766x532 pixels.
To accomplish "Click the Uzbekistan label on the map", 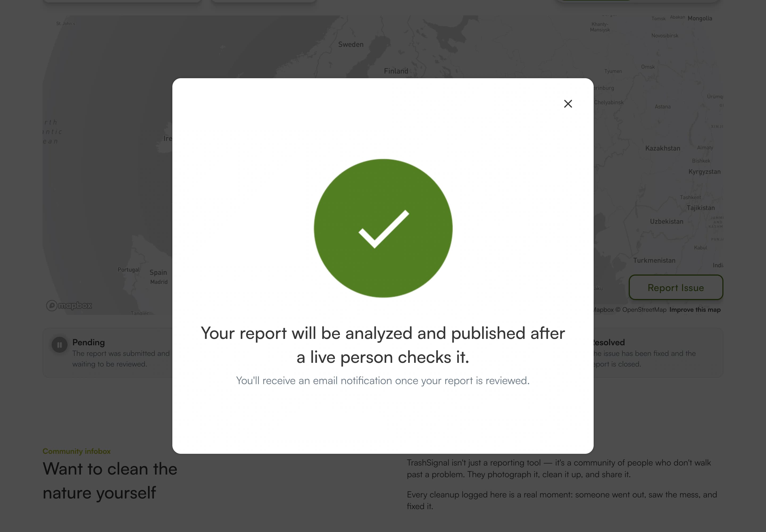I will click(x=666, y=222).
